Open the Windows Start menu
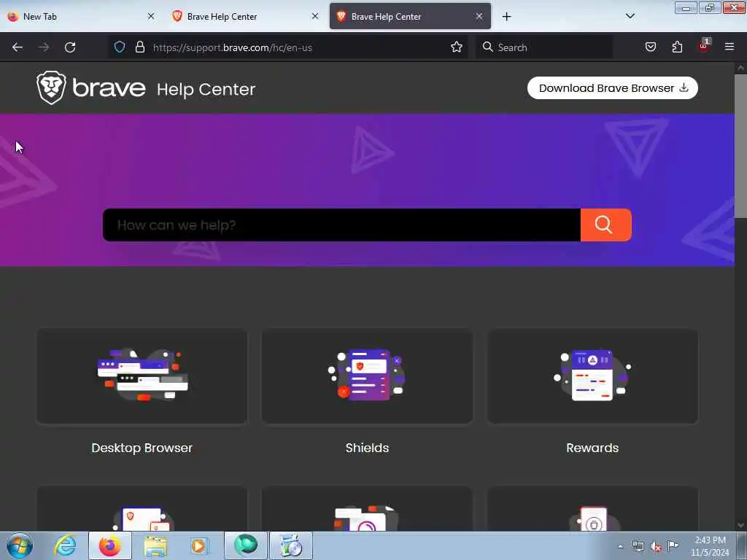This screenshot has height=560, width=747. (x=20, y=545)
